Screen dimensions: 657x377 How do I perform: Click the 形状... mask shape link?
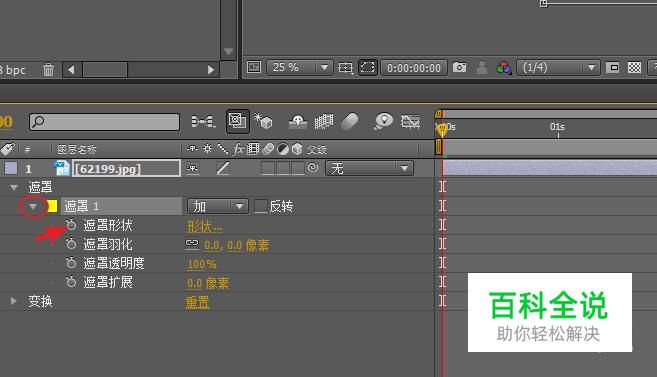204,227
